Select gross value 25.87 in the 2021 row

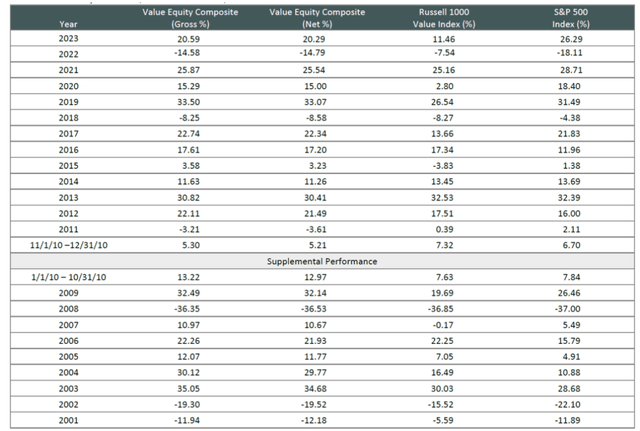click(189, 70)
